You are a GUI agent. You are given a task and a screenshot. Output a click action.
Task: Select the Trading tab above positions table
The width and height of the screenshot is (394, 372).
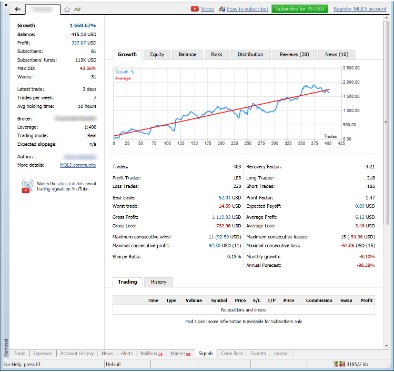pos(127,282)
